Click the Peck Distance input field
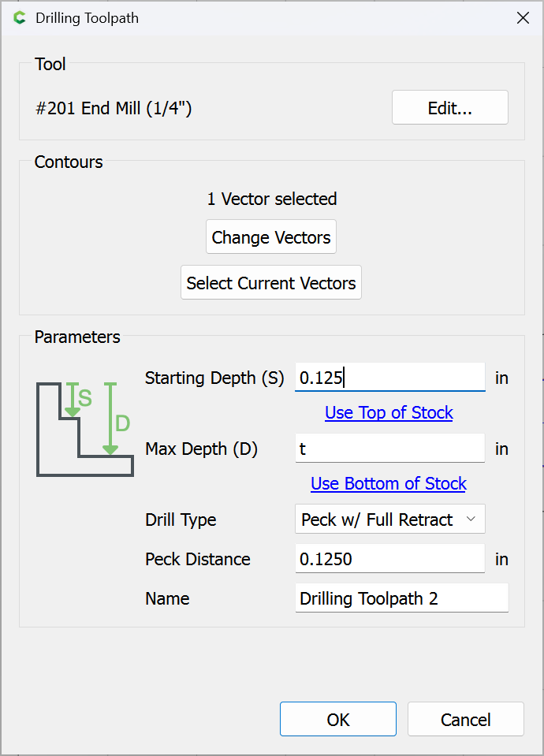544x756 pixels. click(x=389, y=559)
